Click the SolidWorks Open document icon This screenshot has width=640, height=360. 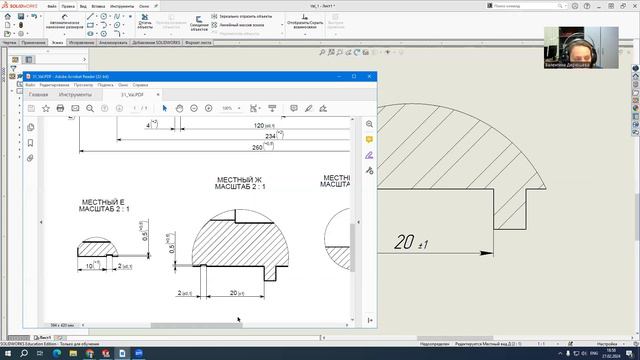[x=7, y=34]
